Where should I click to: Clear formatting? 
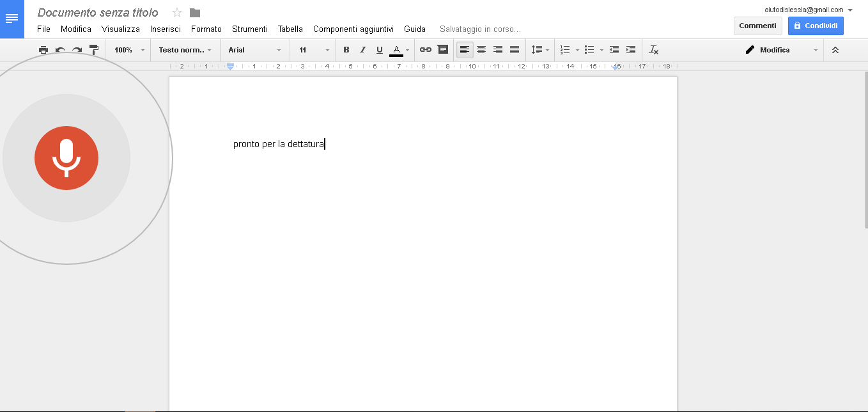653,50
